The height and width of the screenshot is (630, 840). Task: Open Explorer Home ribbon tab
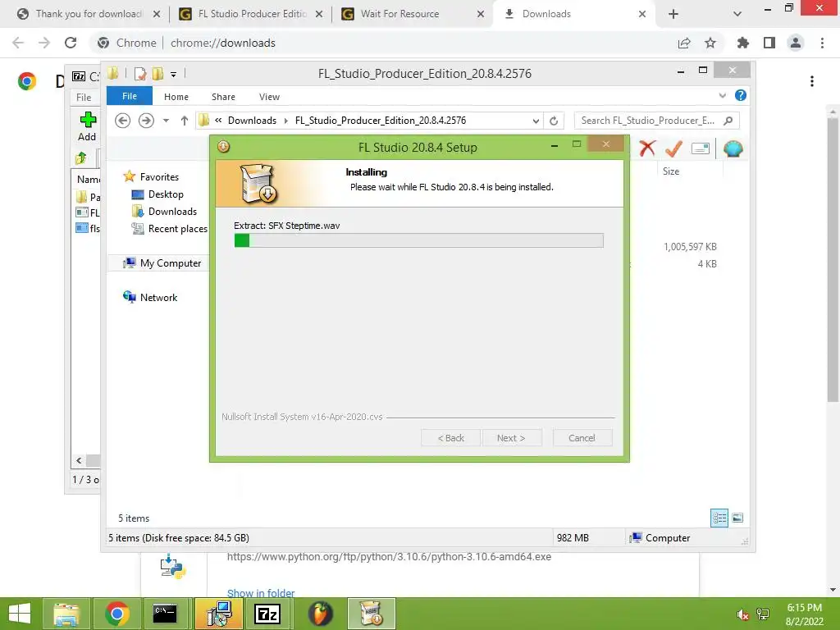(176, 97)
